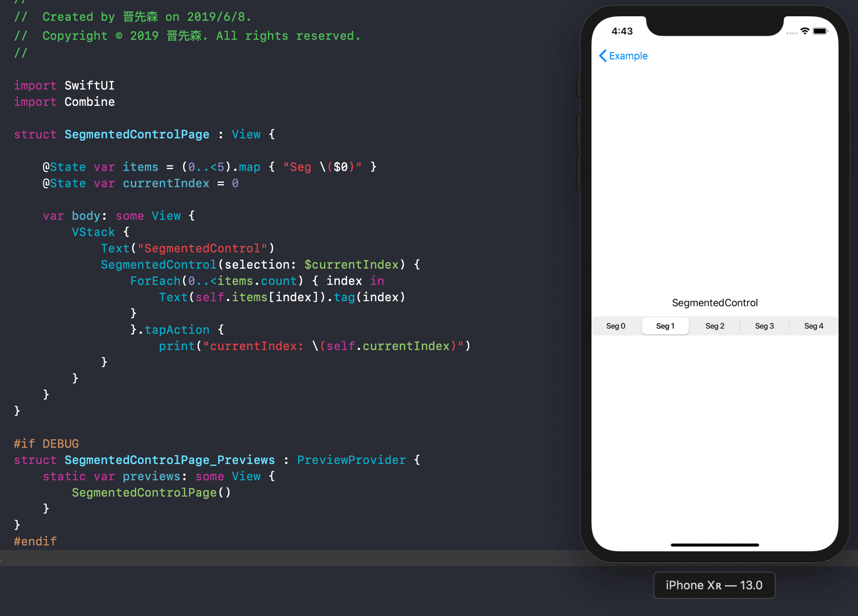The width and height of the screenshot is (858, 616).
Task: Click the 4:43 clock in the status bar
Action: tap(623, 31)
